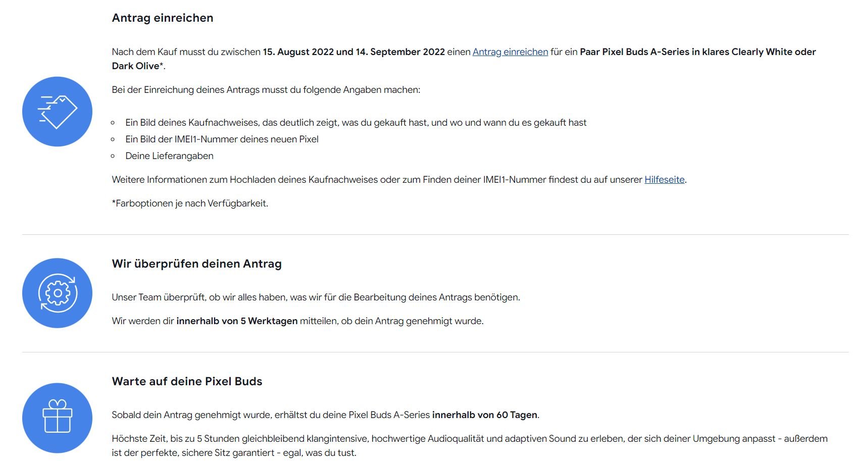Viewport: 868px width, 463px height.
Task: Click the 'Warte auf deine Pixel Buds' heading
Action: [x=187, y=382]
